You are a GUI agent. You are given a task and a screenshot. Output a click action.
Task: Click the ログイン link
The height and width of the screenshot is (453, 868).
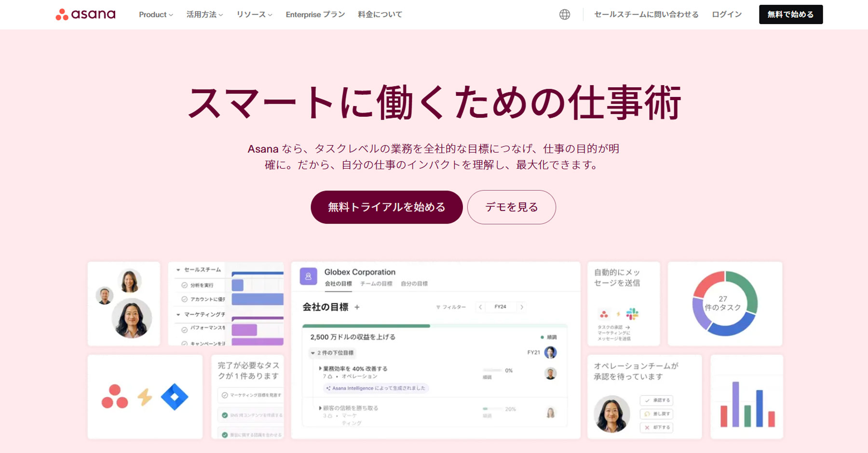(727, 14)
